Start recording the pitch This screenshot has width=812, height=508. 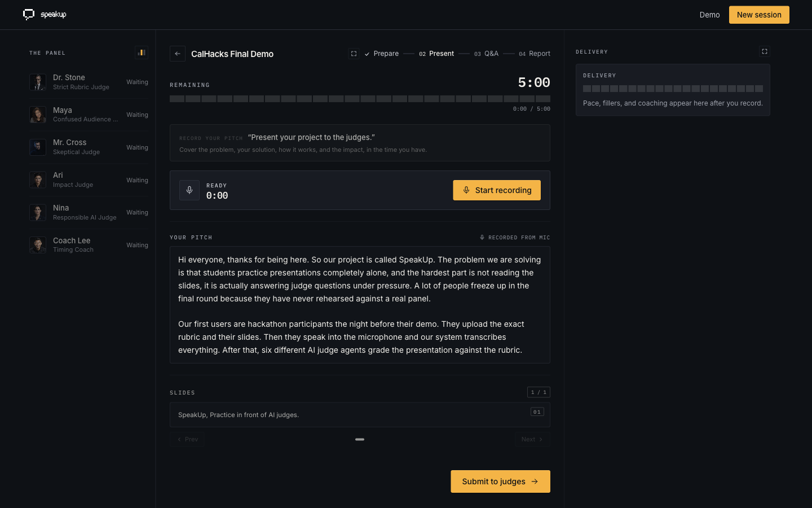pyautogui.click(x=497, y=190)
